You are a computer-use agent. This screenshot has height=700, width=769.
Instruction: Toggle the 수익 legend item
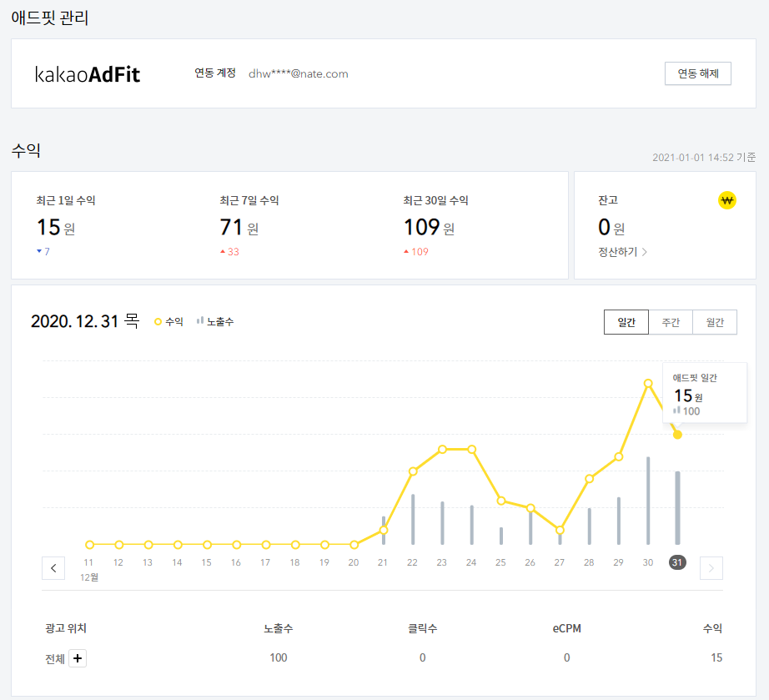coord(168,322)
